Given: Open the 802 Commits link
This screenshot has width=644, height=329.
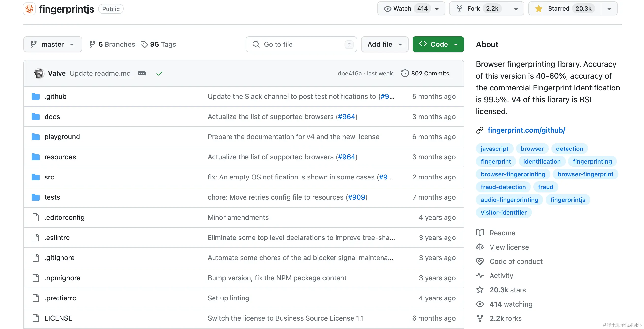Looking at the screenshot, I should (x=425, y=74).
